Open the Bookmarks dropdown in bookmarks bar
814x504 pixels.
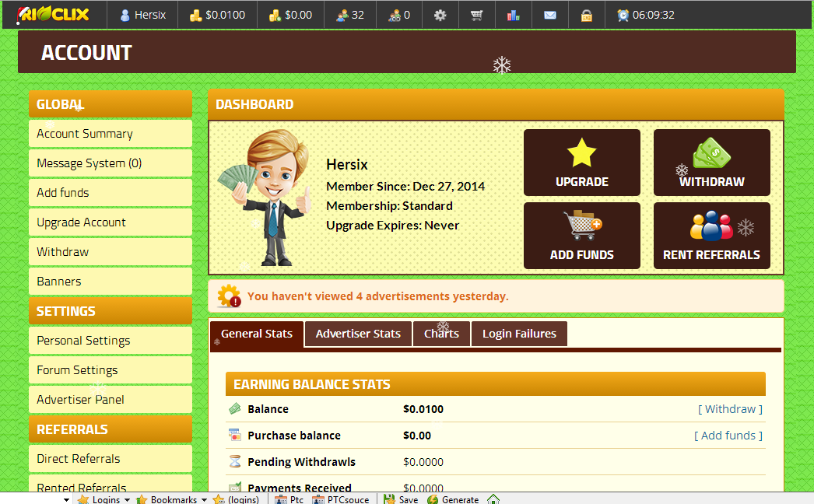pyautogui.click(x=172, y=499)
